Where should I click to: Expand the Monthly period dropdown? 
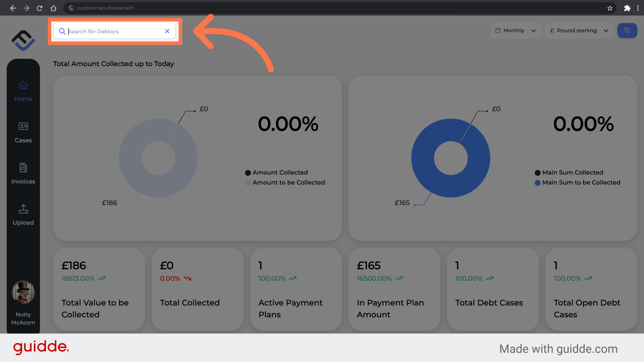515,31
